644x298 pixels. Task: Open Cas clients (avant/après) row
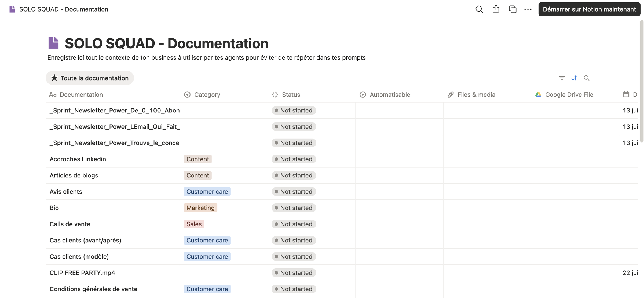click(85, 240)
